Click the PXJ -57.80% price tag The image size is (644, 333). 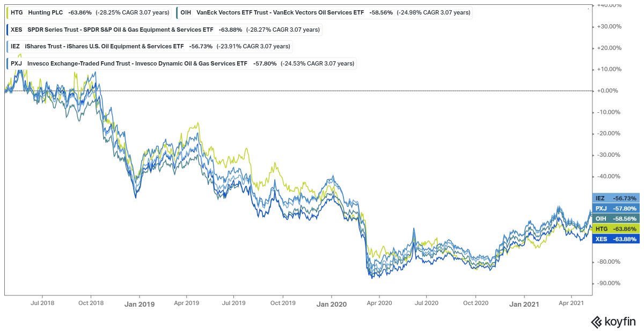(x=616, y=208)
